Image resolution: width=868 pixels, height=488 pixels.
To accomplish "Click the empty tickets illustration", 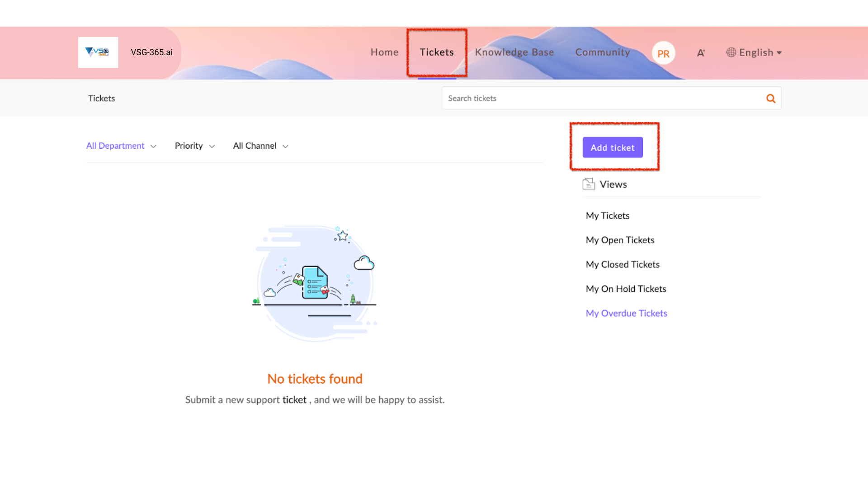I will point(315,283).
